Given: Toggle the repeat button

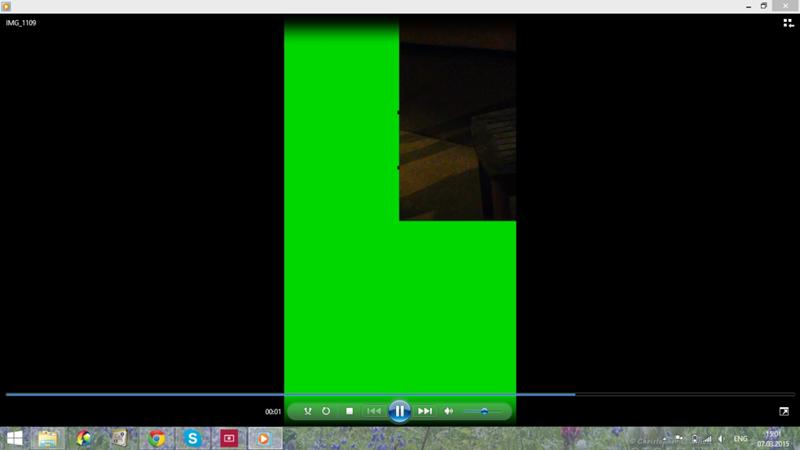Looking at the screenshot, I should [x=326, y=411].
